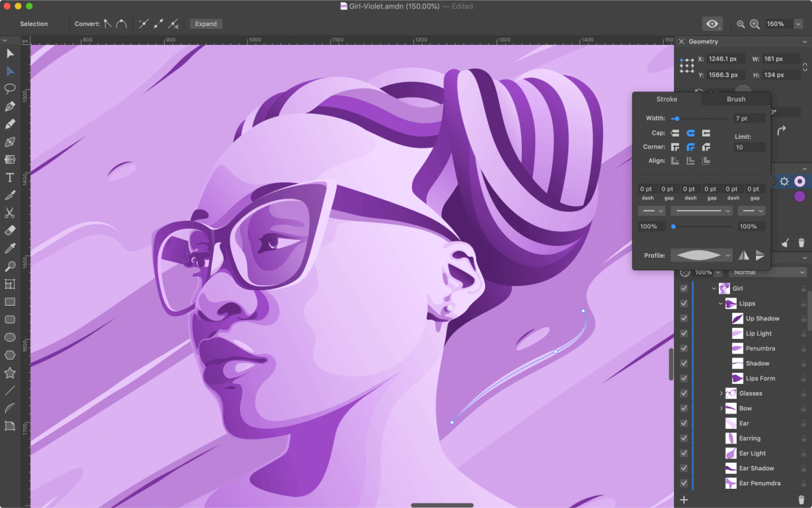Click the stroke Width slider

click(700, 118)
